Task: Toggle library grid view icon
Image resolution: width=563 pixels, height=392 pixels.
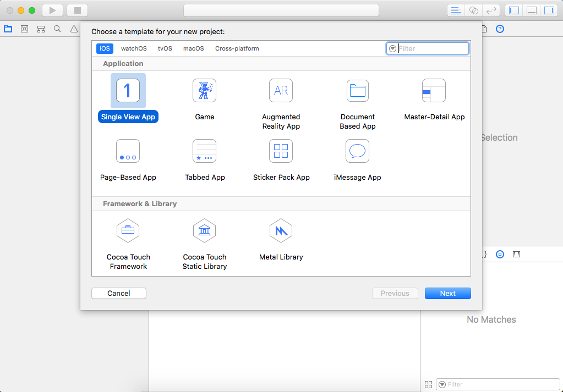Action: pyautogui.click(x=428, y=384)
